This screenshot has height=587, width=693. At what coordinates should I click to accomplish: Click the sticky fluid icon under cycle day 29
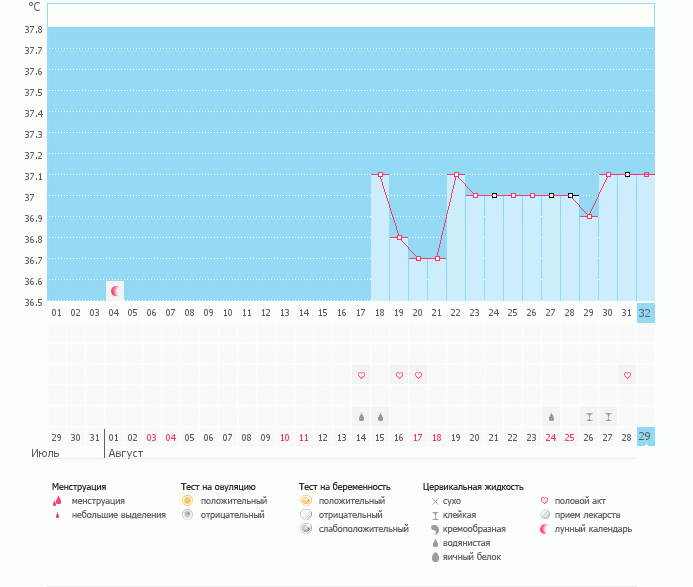pos(589,416)
